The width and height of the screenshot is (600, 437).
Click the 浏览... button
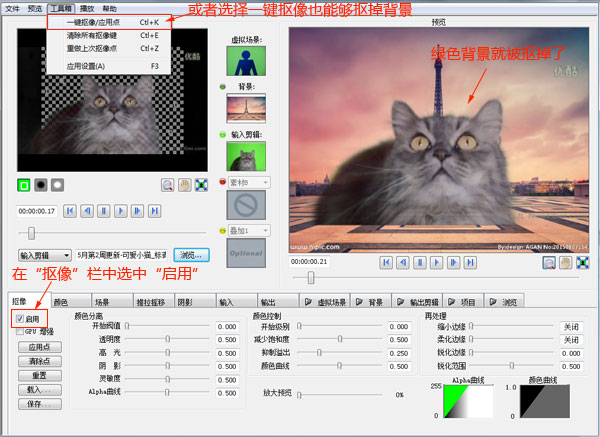pyautogui.click(x=191, y=255)
